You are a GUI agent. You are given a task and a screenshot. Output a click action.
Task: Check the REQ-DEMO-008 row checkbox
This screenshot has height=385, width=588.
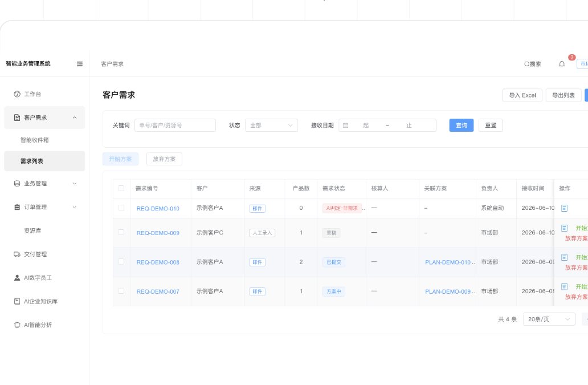click(121, 262)
